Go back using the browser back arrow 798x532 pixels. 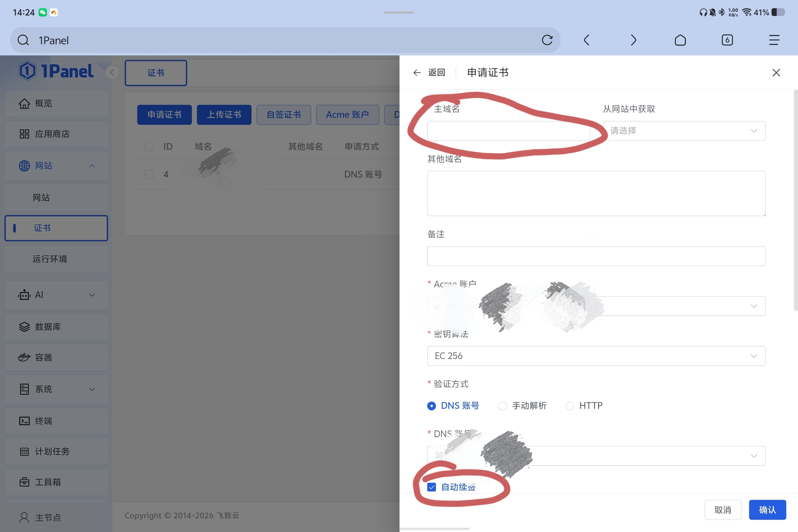pyautogui.click(x=586, y=40)
